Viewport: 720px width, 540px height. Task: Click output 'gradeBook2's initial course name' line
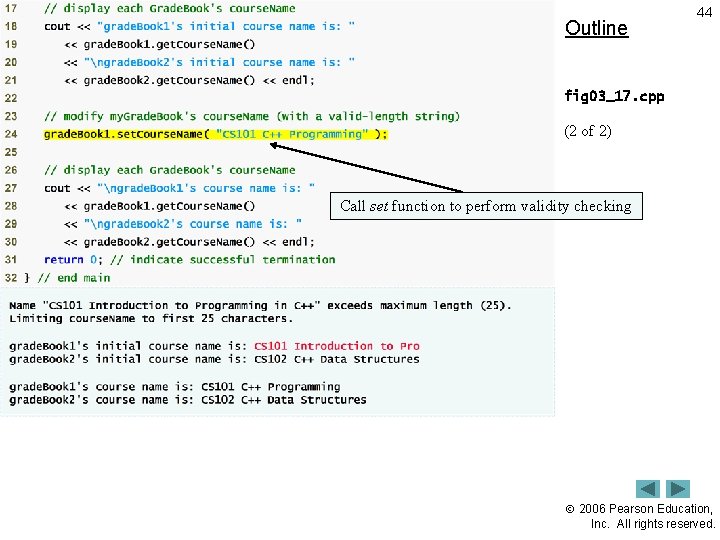click(x=214, y=359)
